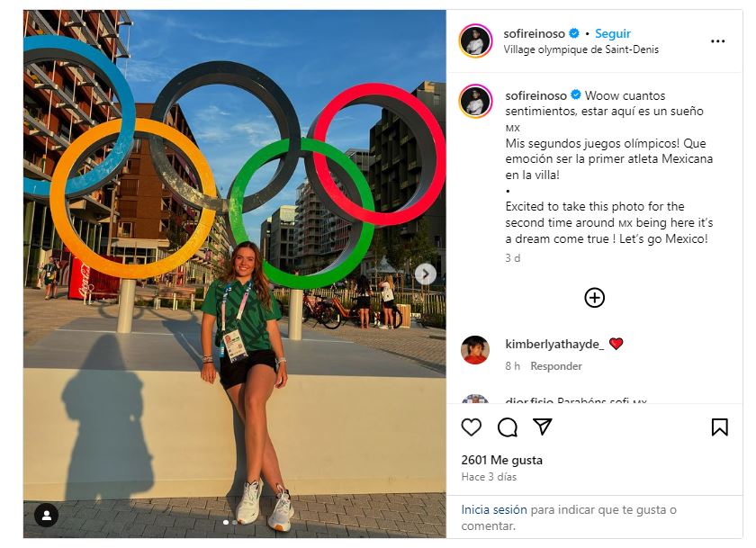
Task: Click the caption's sofireinoso username
Action: pyautogui.click(x=536, y=95)
